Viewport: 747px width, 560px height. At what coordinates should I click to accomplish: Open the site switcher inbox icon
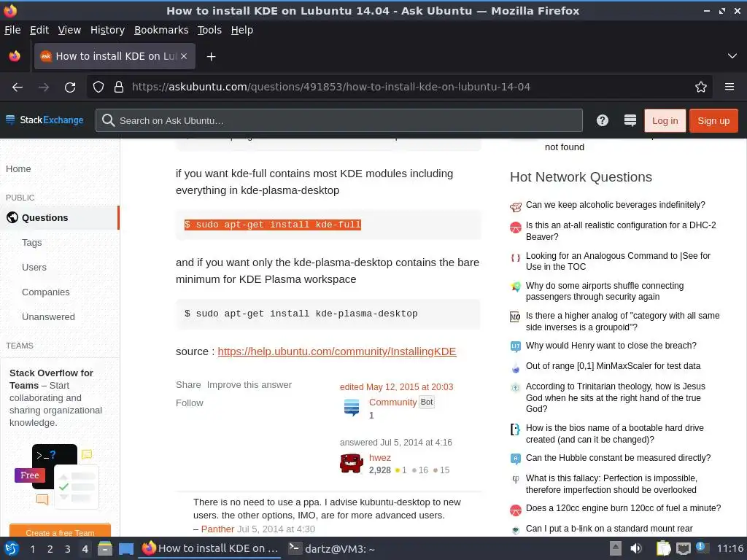630,120
